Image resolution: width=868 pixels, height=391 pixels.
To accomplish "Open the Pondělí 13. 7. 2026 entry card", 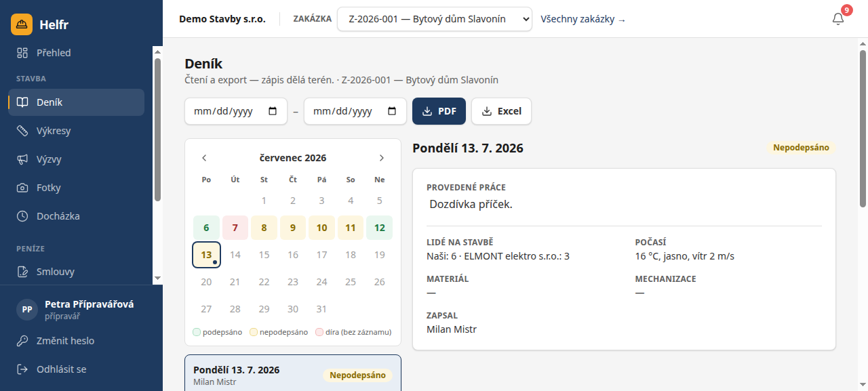I will click(293, 373).
